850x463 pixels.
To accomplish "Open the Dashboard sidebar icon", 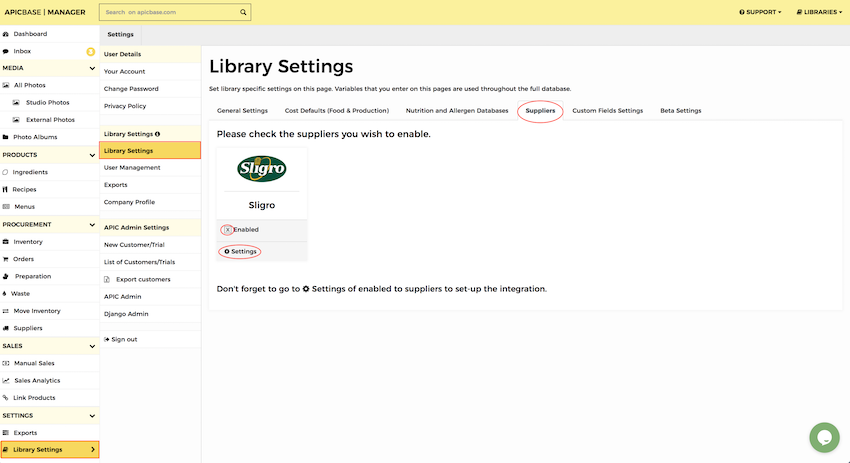I will click(x=5, y=34).
